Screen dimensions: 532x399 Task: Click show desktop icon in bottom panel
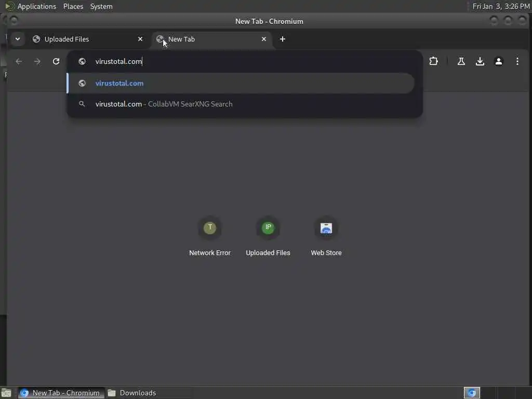[6, 393]
